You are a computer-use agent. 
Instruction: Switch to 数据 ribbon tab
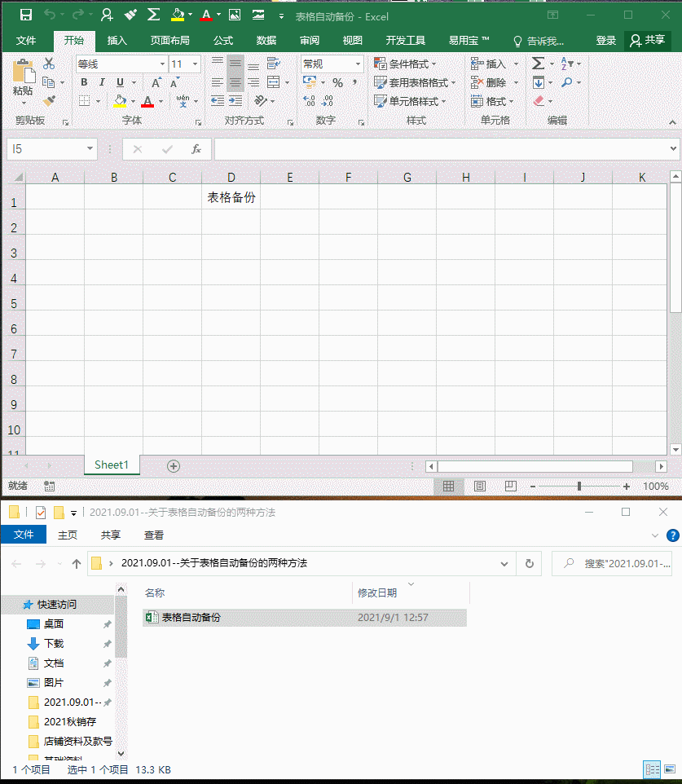click(x=266, y=41)
